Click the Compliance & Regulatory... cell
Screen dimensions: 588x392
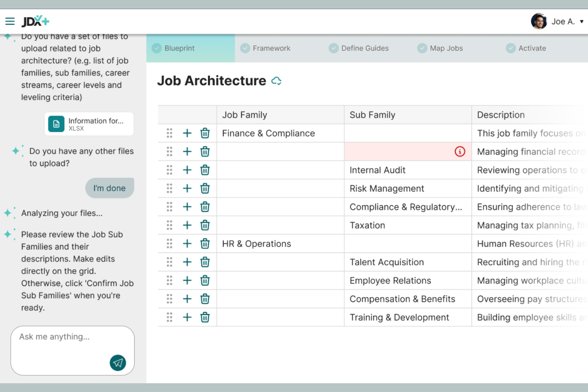408,207
